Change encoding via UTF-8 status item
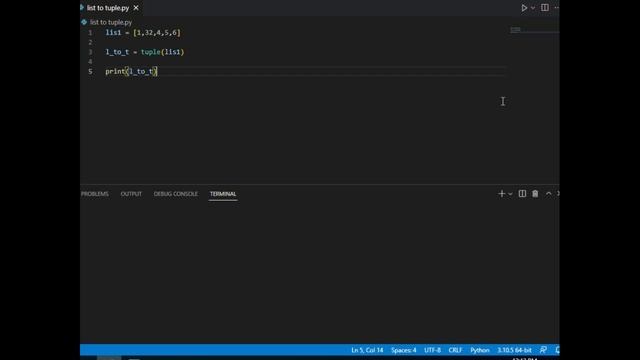 [432, 350]
